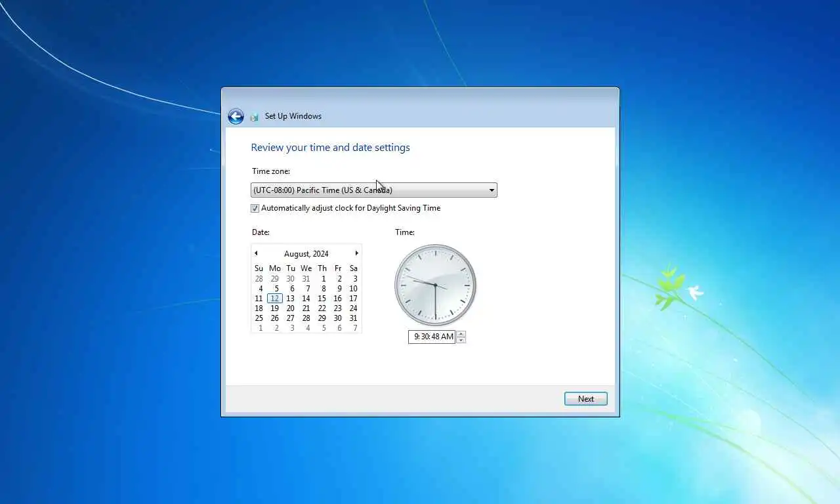
Task: Select August 15 in the calendar
Action: [x=322, y=299]
